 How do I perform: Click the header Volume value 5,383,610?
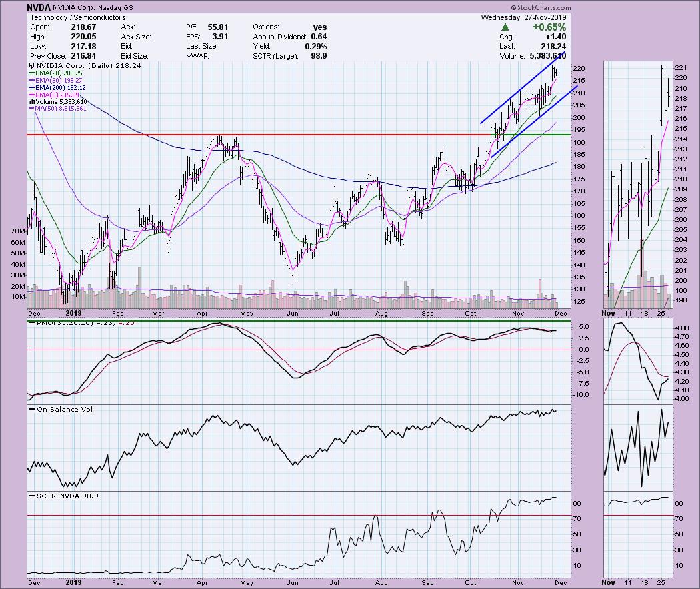click(x=548, y=56)
